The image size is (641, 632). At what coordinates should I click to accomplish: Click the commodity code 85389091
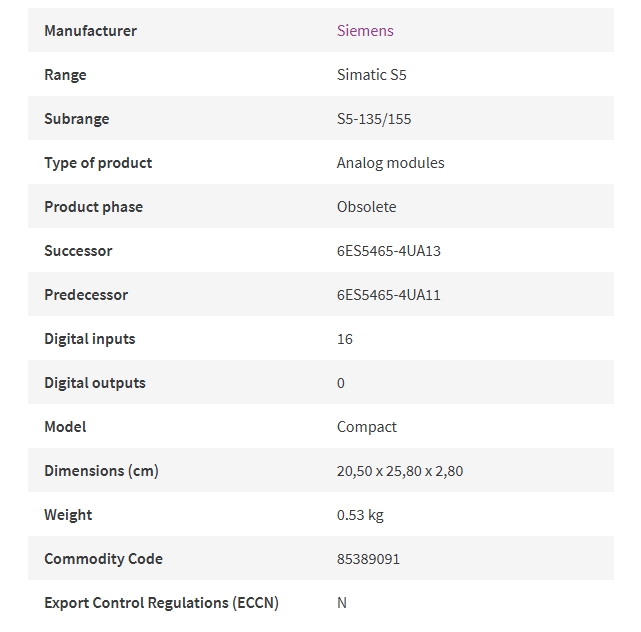tap(368, 559)
